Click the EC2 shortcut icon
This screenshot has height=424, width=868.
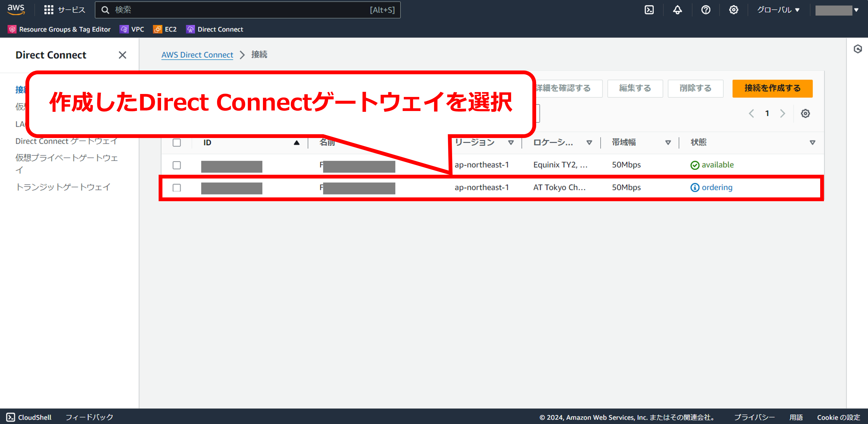pyautogui.click(x=157, y=29)
